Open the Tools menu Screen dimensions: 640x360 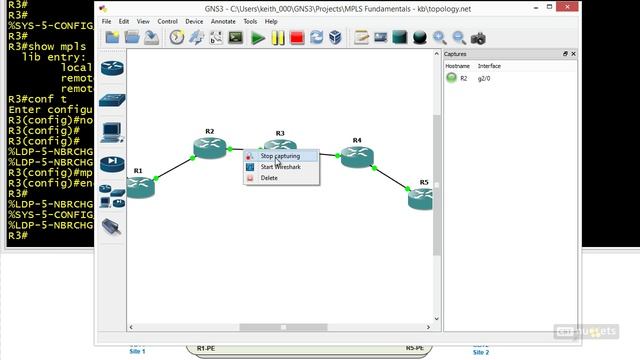(x=250, y=21)
